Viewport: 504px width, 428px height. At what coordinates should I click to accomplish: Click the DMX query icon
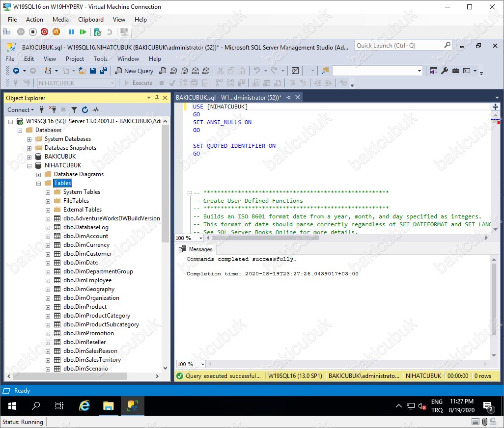point(185,71)
